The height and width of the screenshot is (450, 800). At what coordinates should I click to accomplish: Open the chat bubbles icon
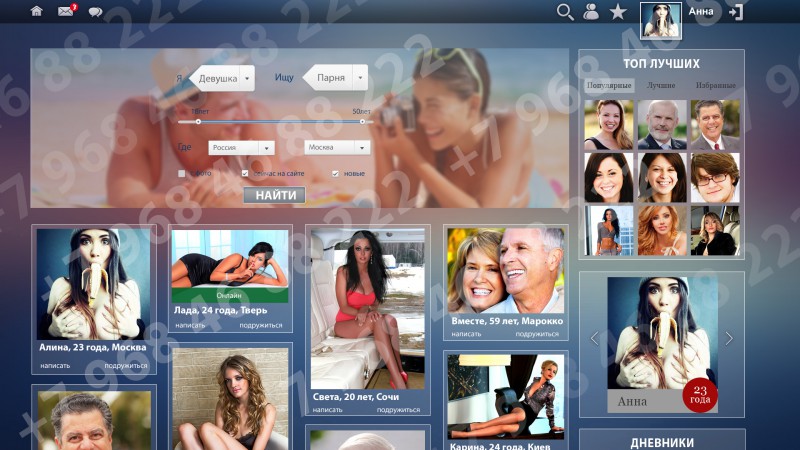tap(95, 12)
